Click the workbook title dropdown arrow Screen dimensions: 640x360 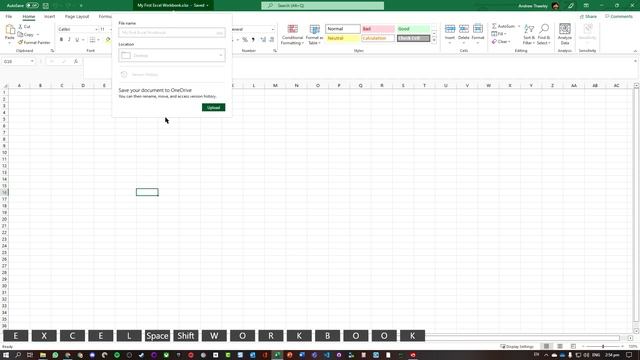click(x=207, y=6)
